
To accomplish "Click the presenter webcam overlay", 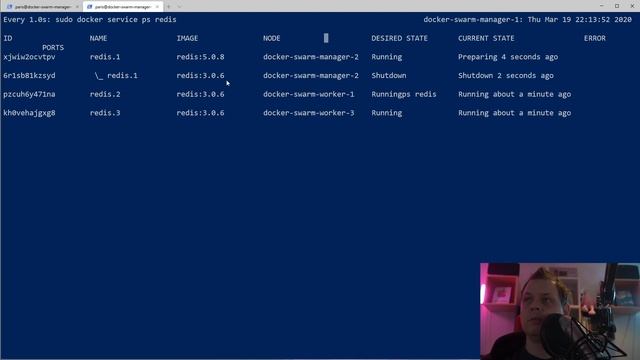I will coord(560,311).
